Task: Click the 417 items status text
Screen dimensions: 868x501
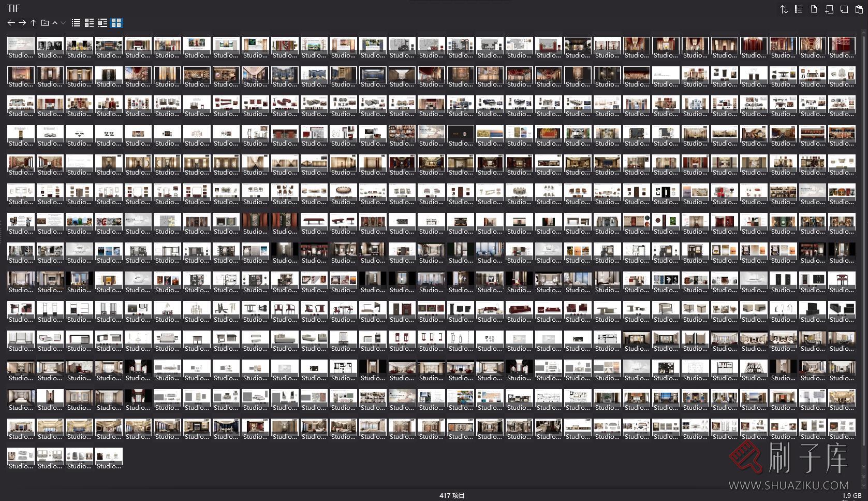Action: pyautogui.click(x=452, y=495)
